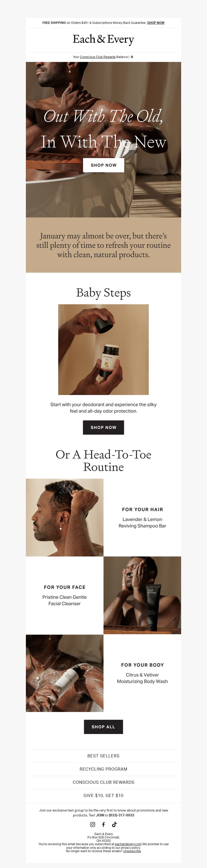Open the facial cleanser tube photo
This screenshot has width=207, height=868.
coord(142,595)
